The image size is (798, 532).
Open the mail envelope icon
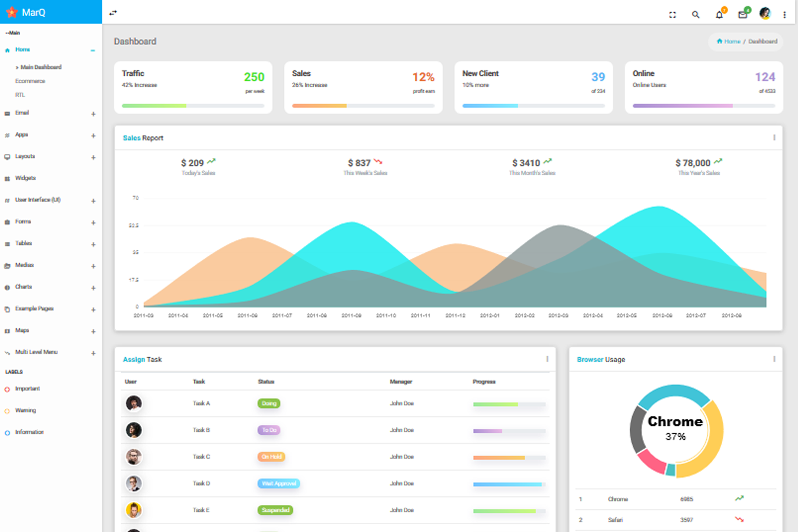point(742,15)
